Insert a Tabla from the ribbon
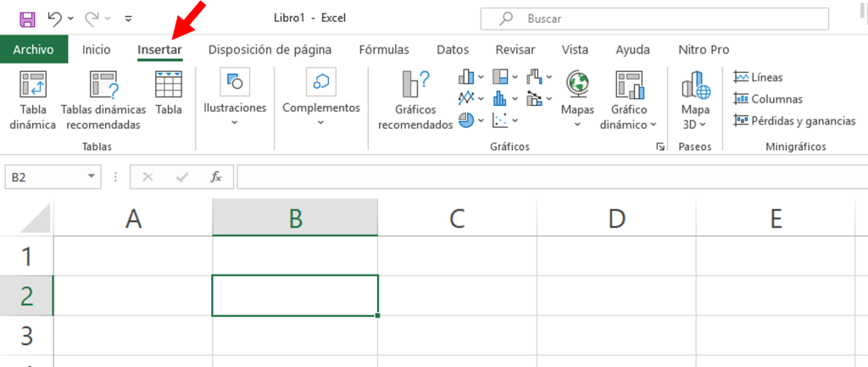The image size is (868, 367). click(169, 85)
